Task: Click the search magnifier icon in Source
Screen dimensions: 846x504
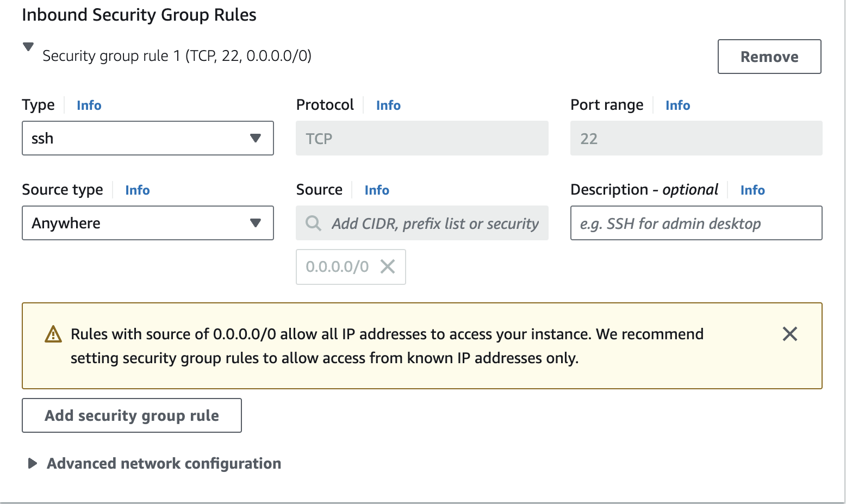Action: click(x=313, y=223)
